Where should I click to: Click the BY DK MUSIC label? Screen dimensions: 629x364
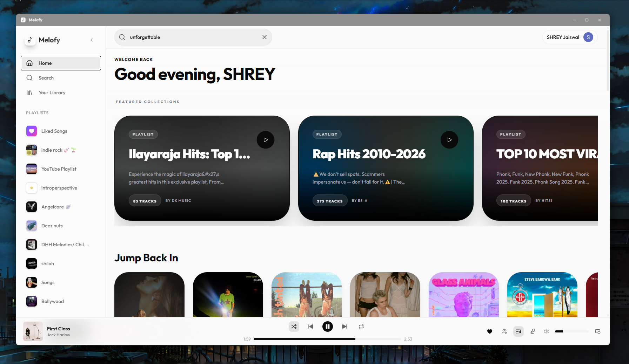click(178, 201)
